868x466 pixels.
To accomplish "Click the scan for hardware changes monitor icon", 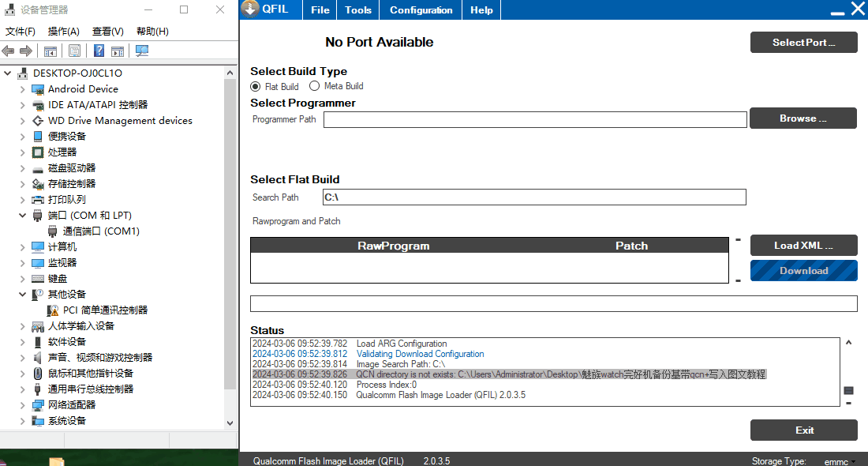I will 142,51.
